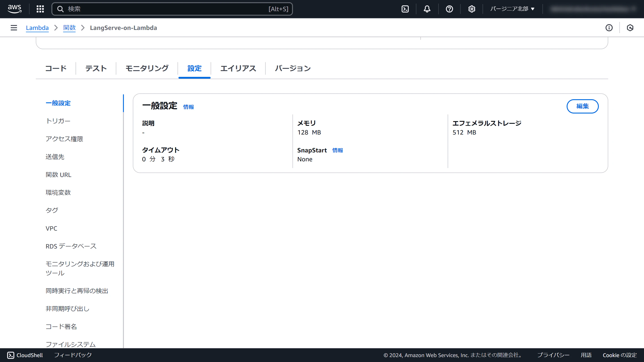The width and height of the screenshot is (644, 362).
Task: Open ファイルシステム in the side menu
Action: click(70, 344)
